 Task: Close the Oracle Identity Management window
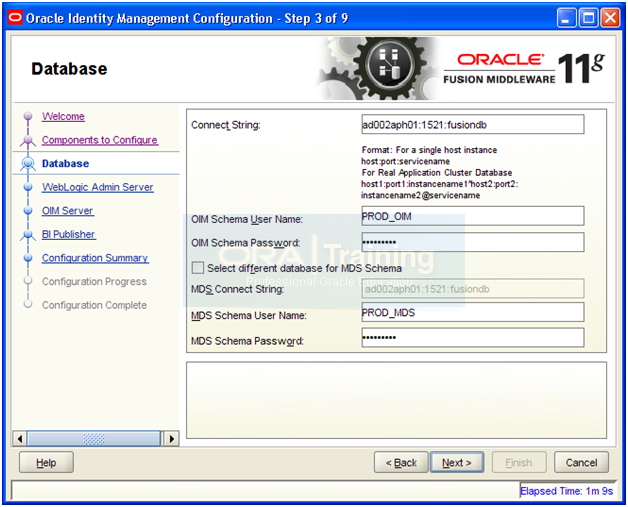pos(610,18)
